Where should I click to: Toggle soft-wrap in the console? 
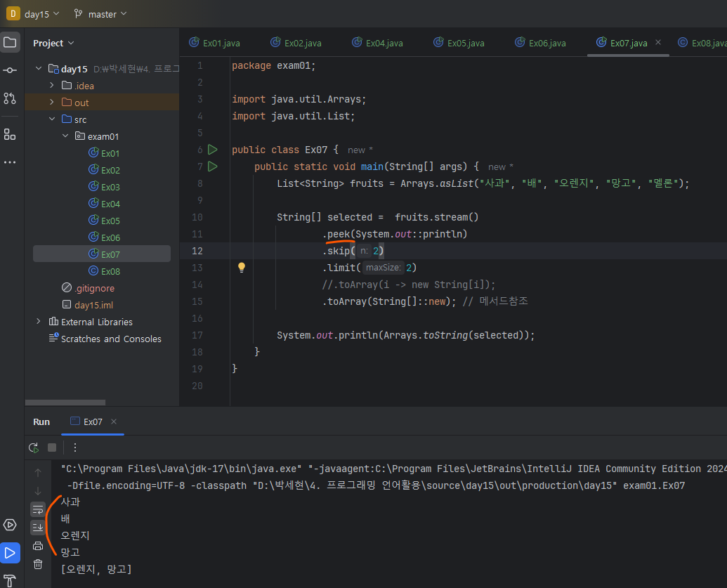(38, 509)
